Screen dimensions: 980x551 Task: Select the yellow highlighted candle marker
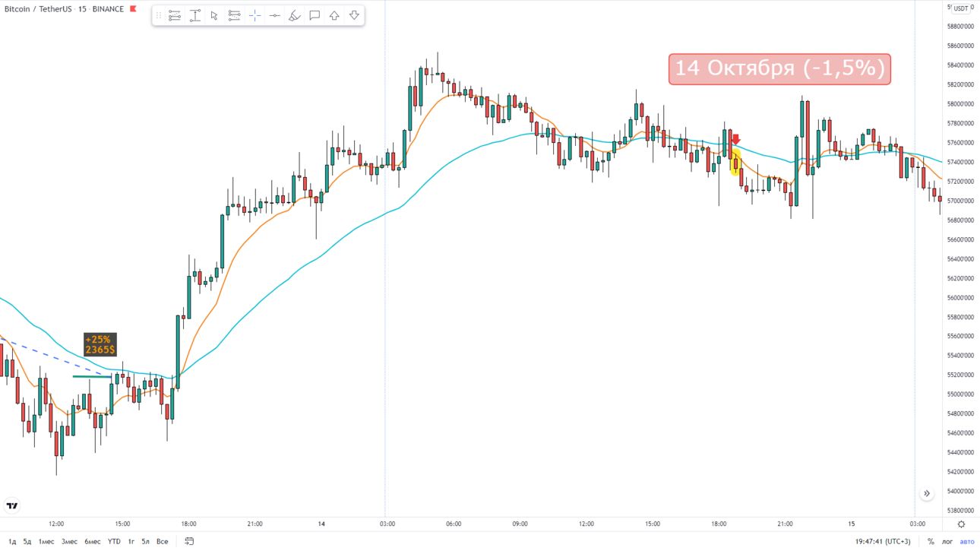tap(735, 163)
